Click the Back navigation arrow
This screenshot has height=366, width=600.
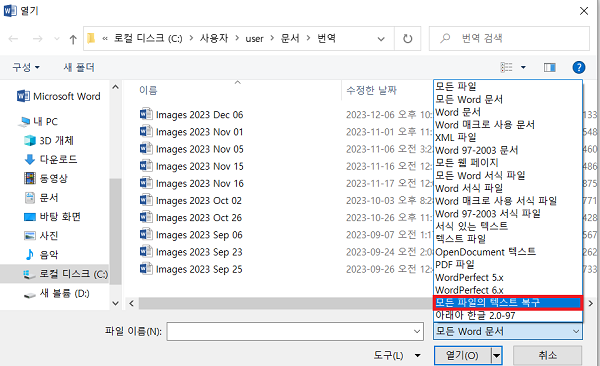coord(13,39)
